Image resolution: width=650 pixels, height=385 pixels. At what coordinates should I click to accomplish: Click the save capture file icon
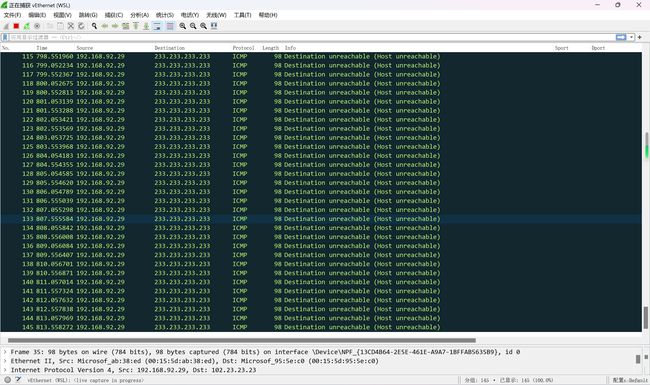(x=60, y=26)
